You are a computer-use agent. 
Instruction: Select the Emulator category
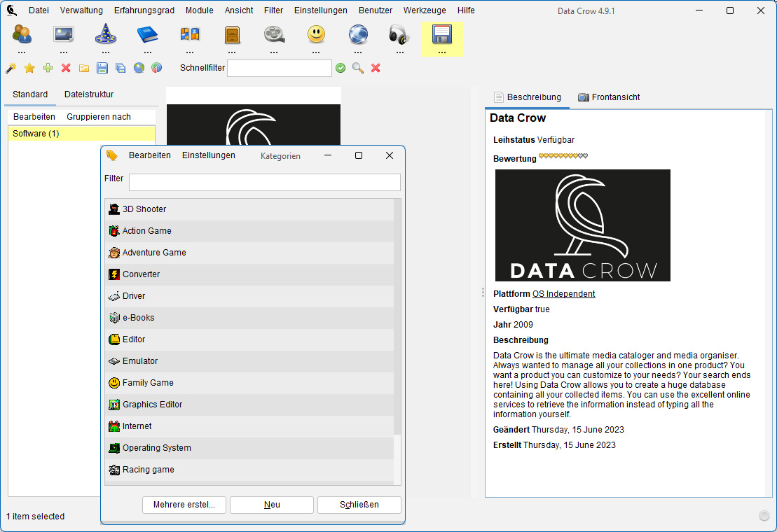coord(249,362)
